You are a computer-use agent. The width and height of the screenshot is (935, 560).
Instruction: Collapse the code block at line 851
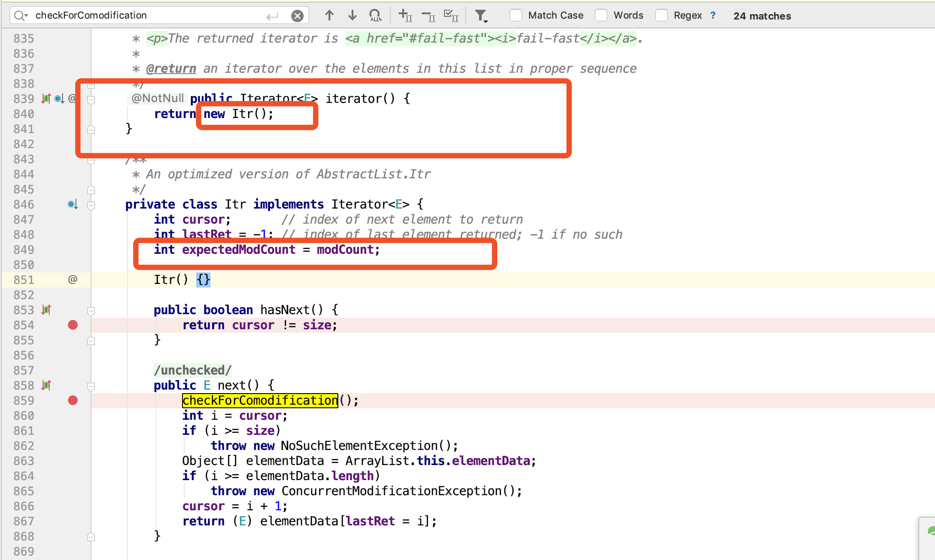tap(203, 279)
